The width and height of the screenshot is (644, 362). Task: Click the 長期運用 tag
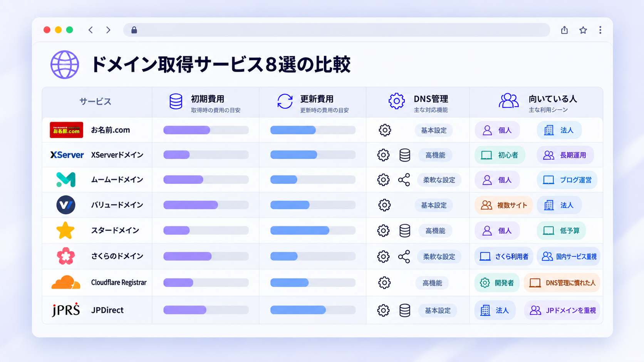point(565,155)
